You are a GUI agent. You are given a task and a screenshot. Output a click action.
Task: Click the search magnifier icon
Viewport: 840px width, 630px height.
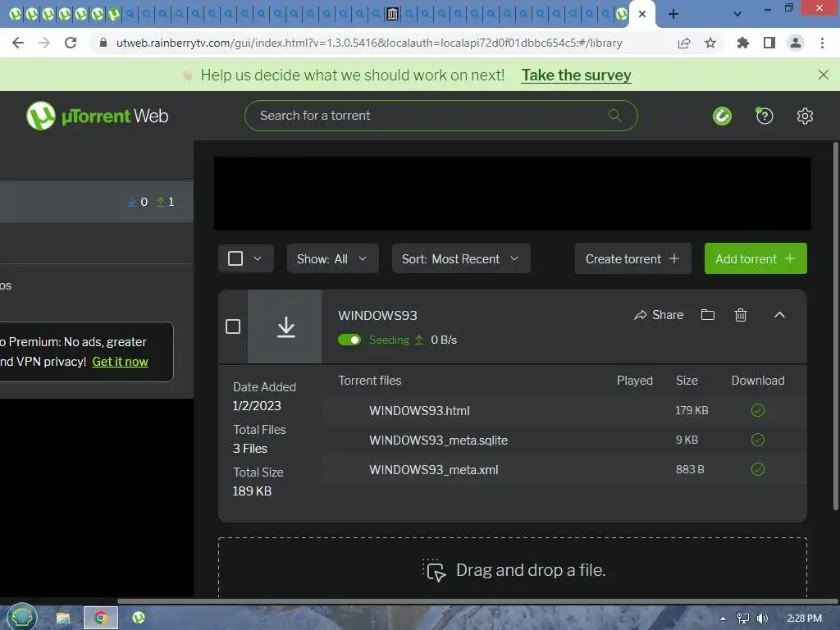tap(614, 115)
